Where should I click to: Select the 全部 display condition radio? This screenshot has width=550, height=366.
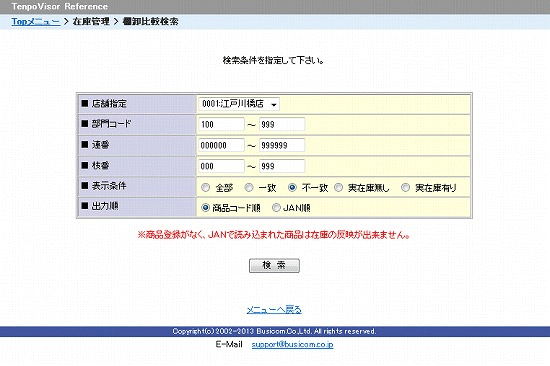206,188
